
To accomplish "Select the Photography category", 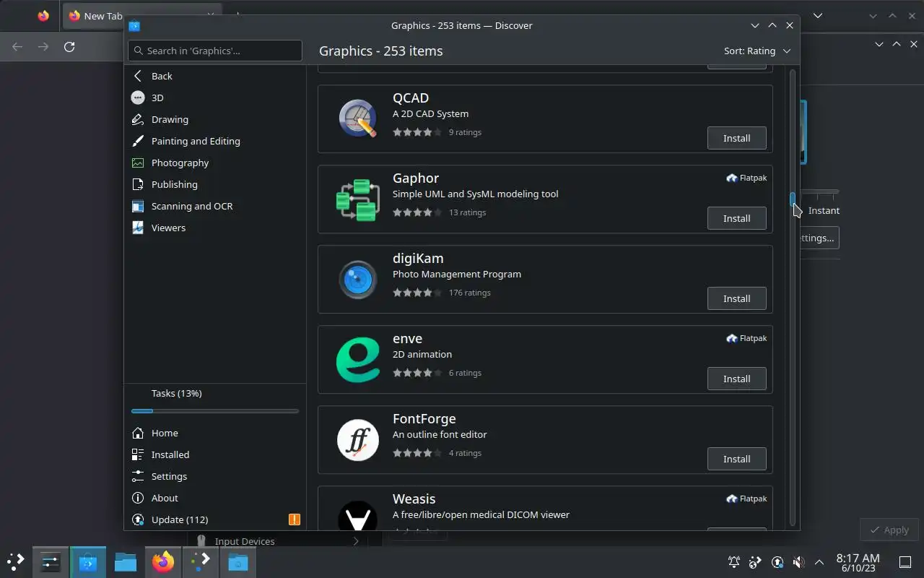I will click(215, 163).
